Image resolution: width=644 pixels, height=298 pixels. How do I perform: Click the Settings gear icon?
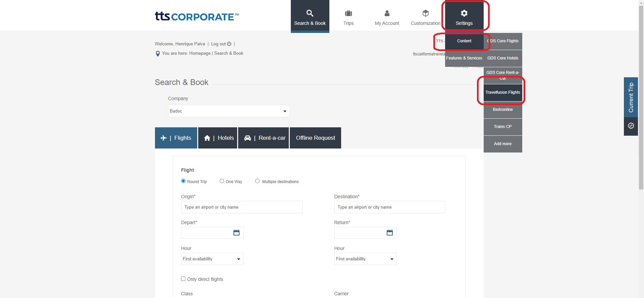(x=464, y=13)
